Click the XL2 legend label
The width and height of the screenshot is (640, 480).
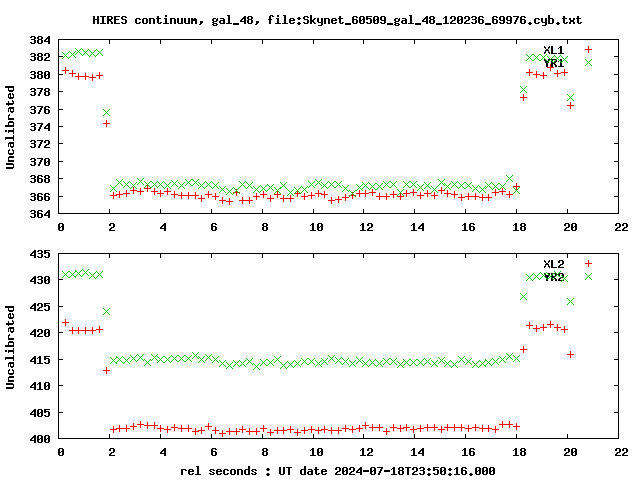pos(553,264)
